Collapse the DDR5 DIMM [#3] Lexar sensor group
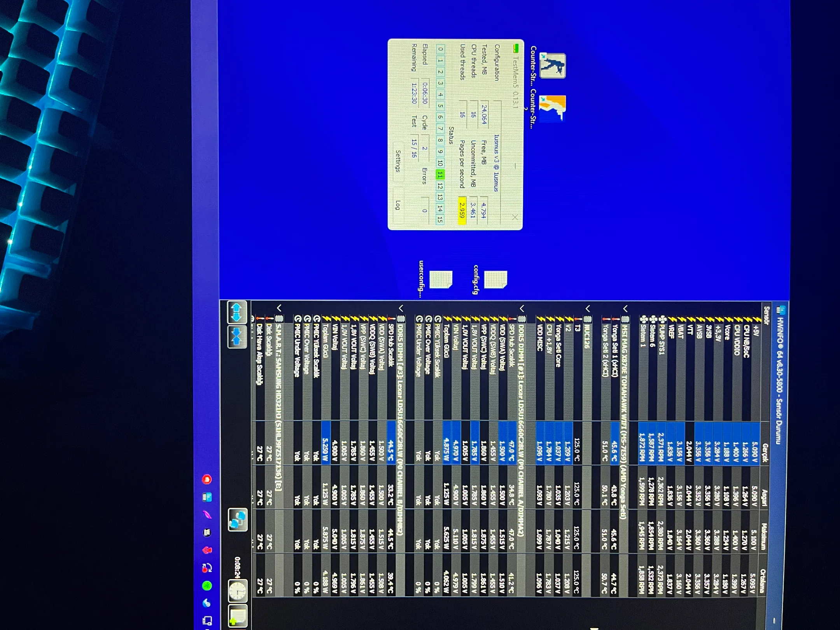 click(x=401, y=308)
